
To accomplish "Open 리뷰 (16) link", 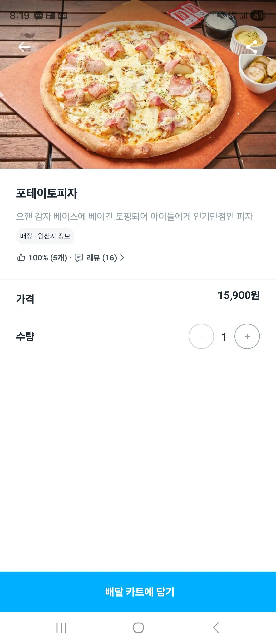I will pyautogui.click(x=102, y=258).
